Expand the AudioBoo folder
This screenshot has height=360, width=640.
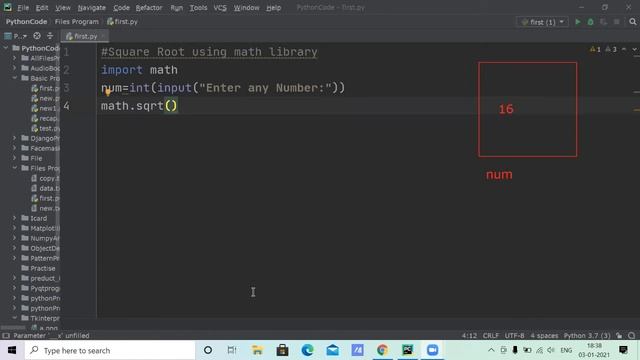point(15,68)
